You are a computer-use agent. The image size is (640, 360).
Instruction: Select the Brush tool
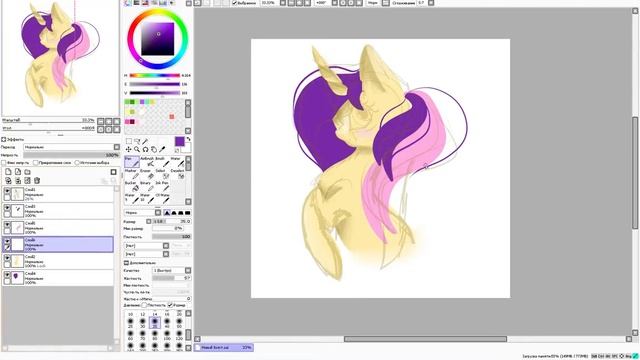coord(162,162)
